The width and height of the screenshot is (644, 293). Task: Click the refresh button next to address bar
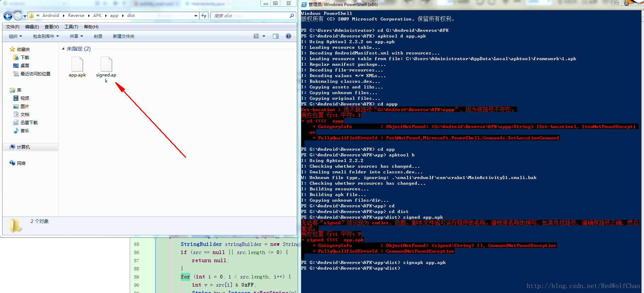pos(204,16)
